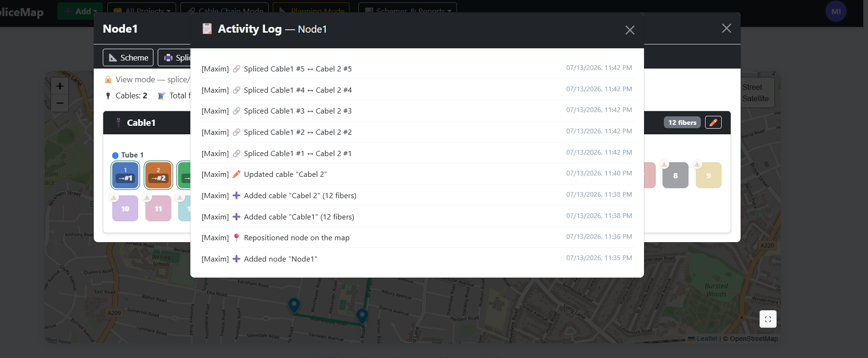This screenshot has height=358, width=868.
Task: Toggle fullscreen map view
Action: [768, 319]
